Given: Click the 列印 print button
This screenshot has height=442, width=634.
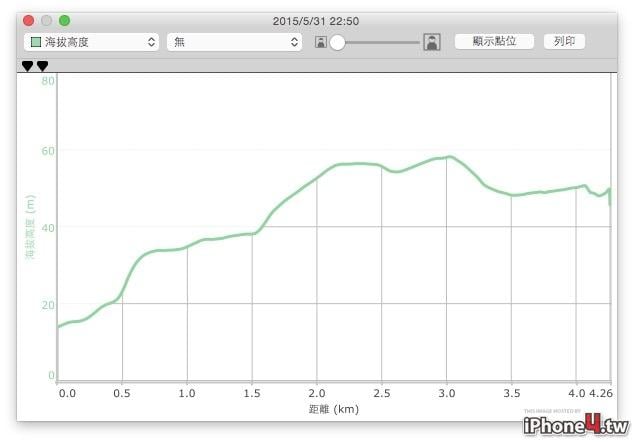Looking at the screenshot, I should click(564, 41).
